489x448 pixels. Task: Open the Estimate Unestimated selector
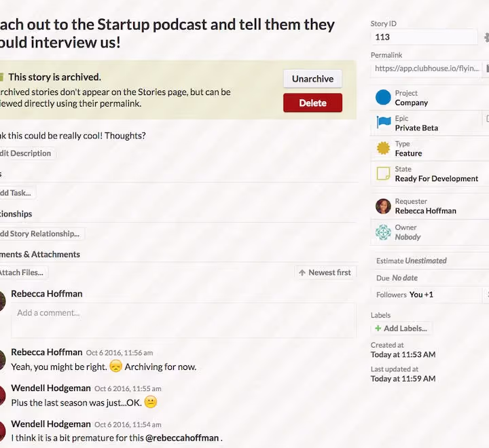429,261
